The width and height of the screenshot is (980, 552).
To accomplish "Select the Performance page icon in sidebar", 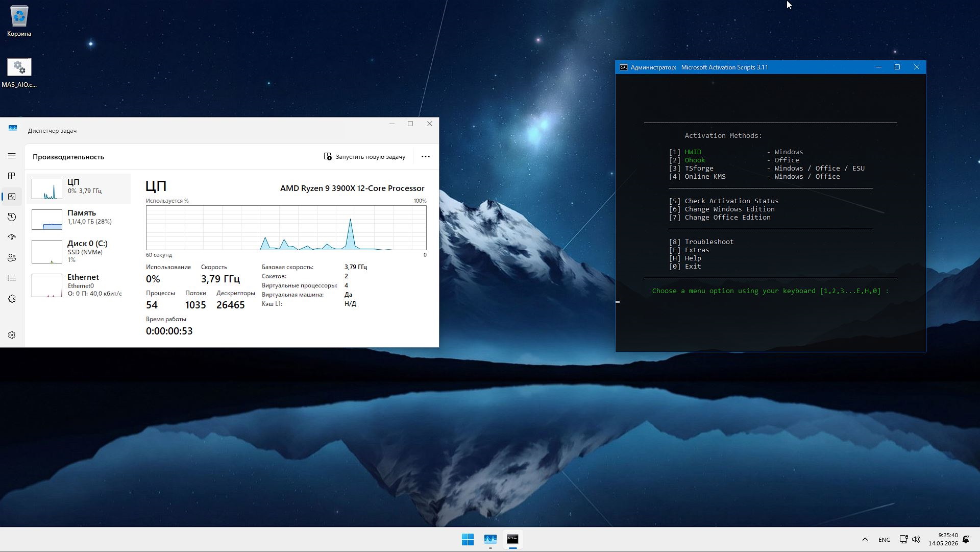I will pos(12,197).
